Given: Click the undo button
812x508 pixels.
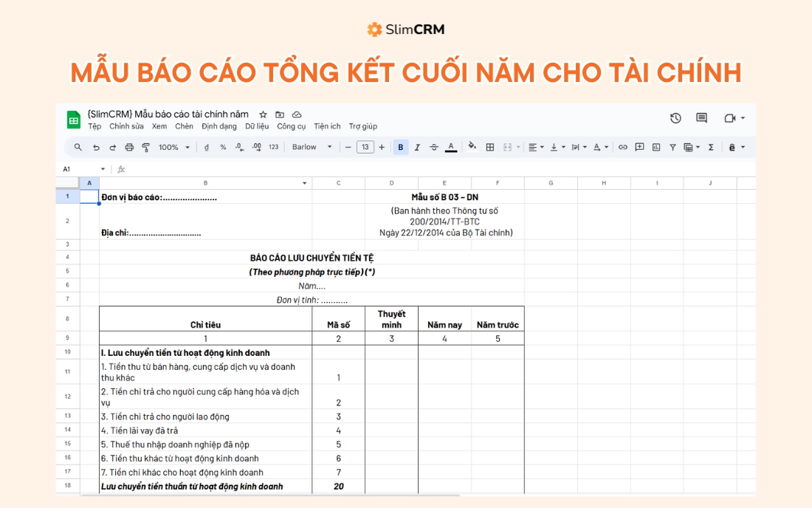Looking at the screenshot, I should [x=97, y=147].
